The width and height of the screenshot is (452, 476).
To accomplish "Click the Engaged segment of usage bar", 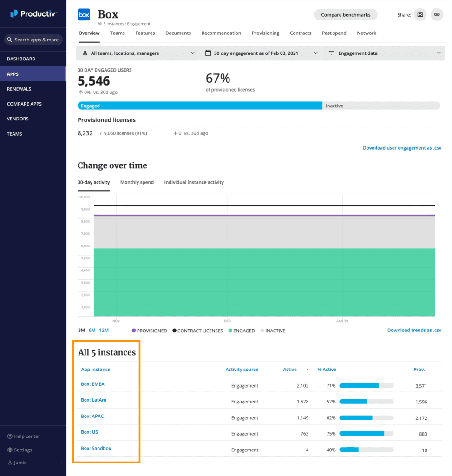I will click(200, 106).
